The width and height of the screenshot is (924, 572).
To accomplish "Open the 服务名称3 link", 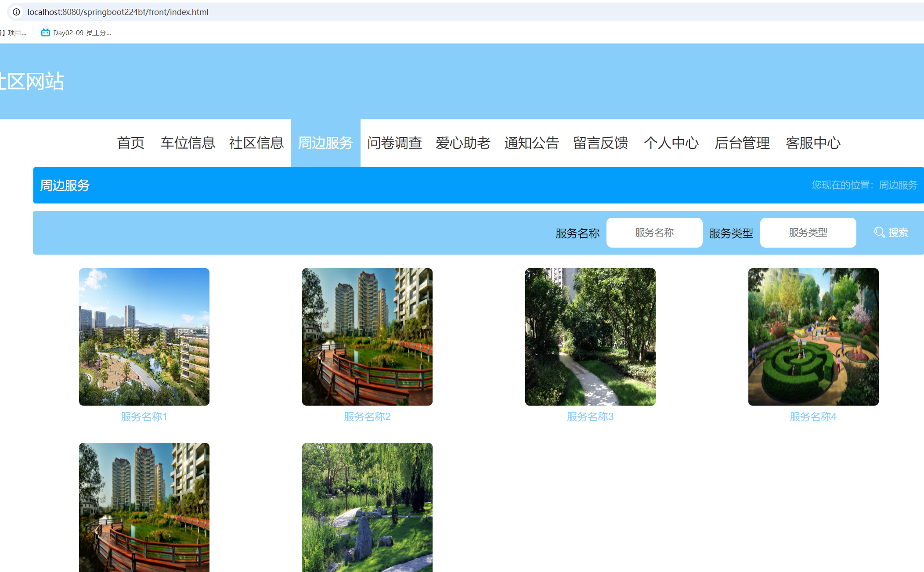I will tap(590, 417).
